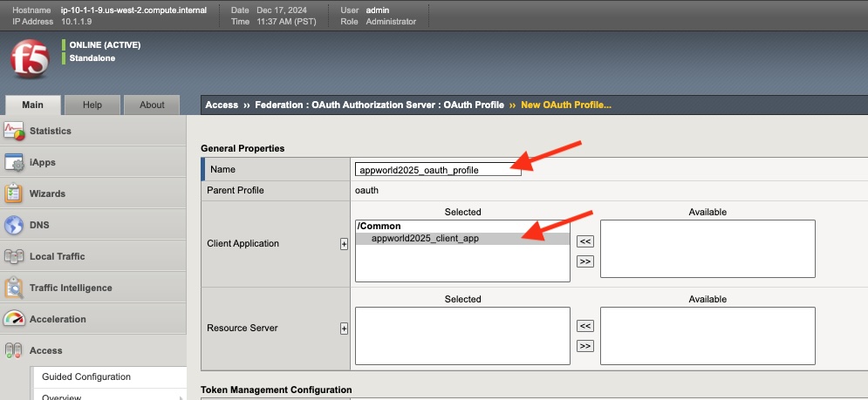868x400 pixels.
Task: Expand Resource Server plus button
Action: 344,329
